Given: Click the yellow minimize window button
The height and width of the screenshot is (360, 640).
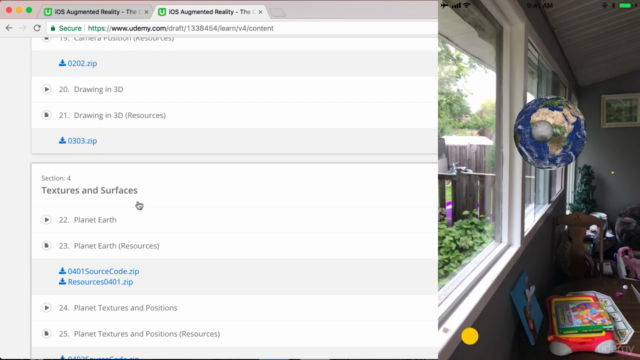Looking at the screenshot, I should (19, 10).
